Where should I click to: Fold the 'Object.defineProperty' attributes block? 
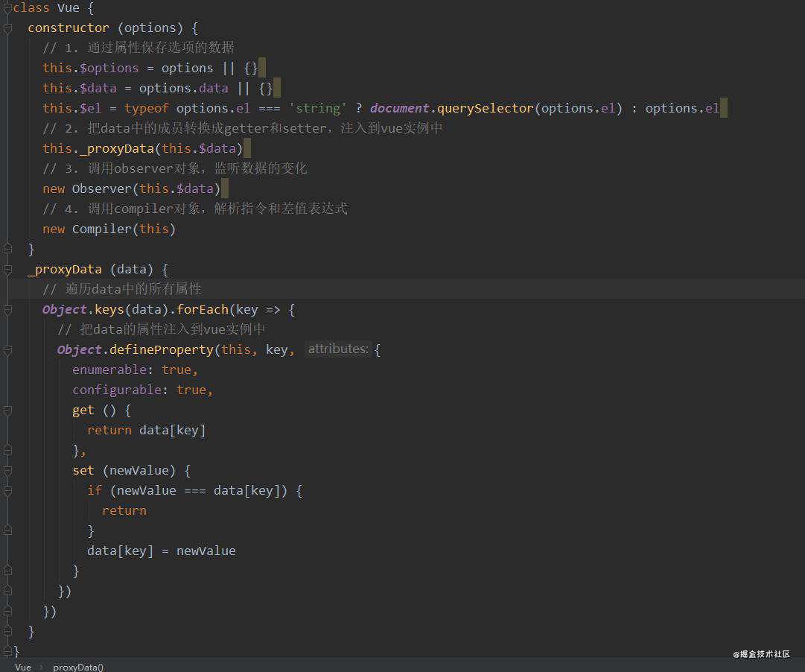7,350
